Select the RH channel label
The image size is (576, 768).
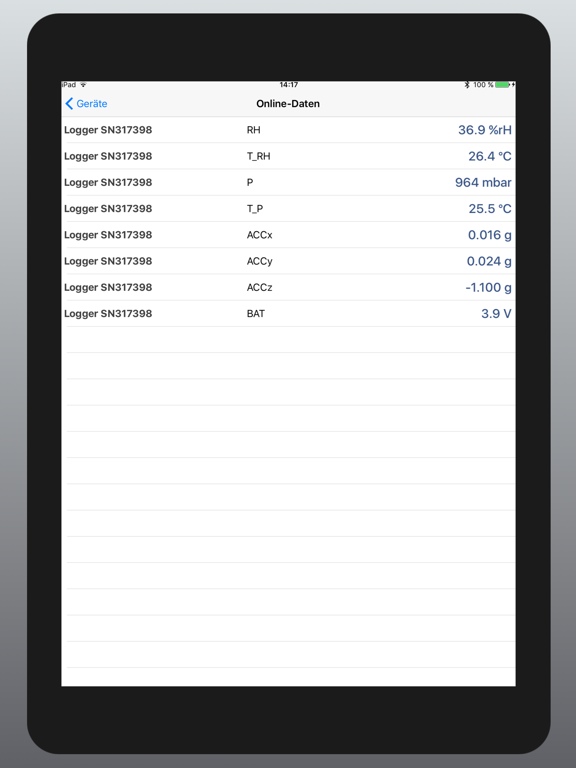tap(253, 130)
